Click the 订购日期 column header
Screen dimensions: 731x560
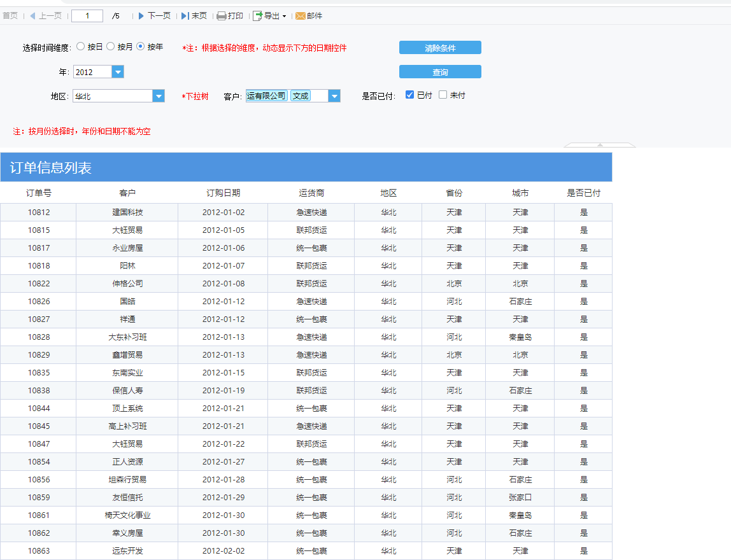(x=223, y=193)
